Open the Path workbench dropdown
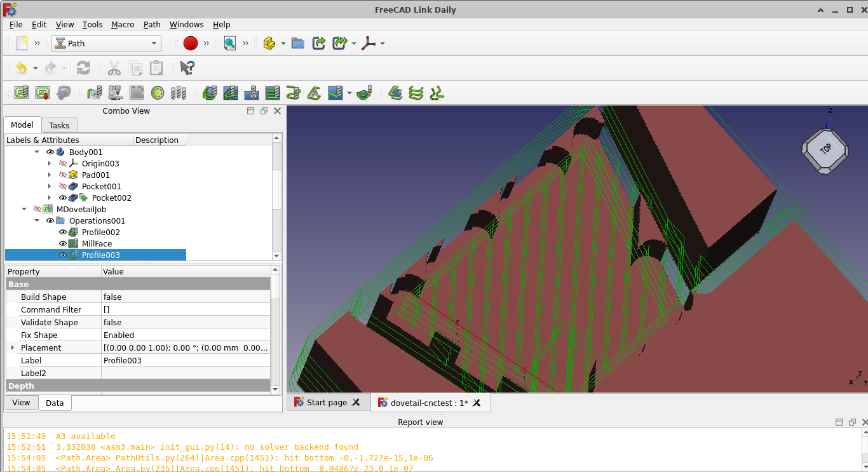Screen dimensions: 868x472 point(105,43)
